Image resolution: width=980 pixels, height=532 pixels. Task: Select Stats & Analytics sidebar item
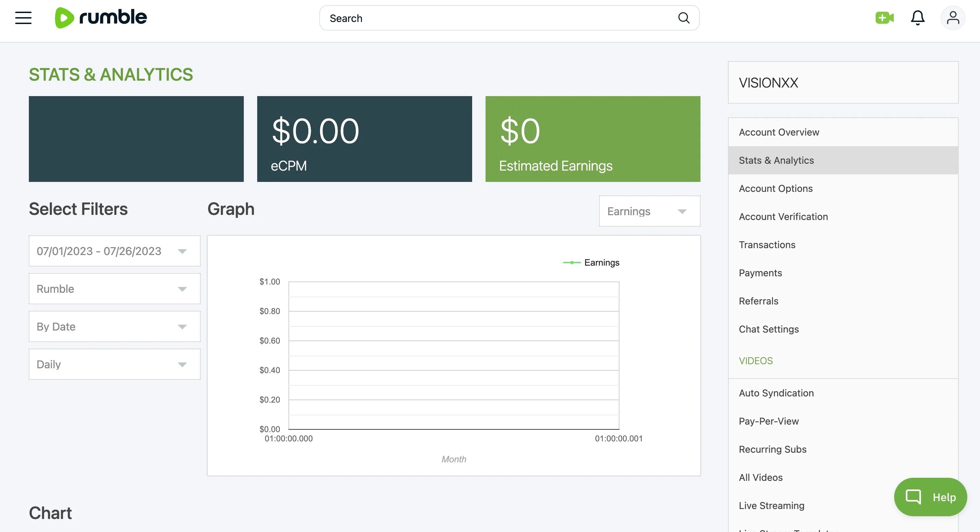(776, 161)
